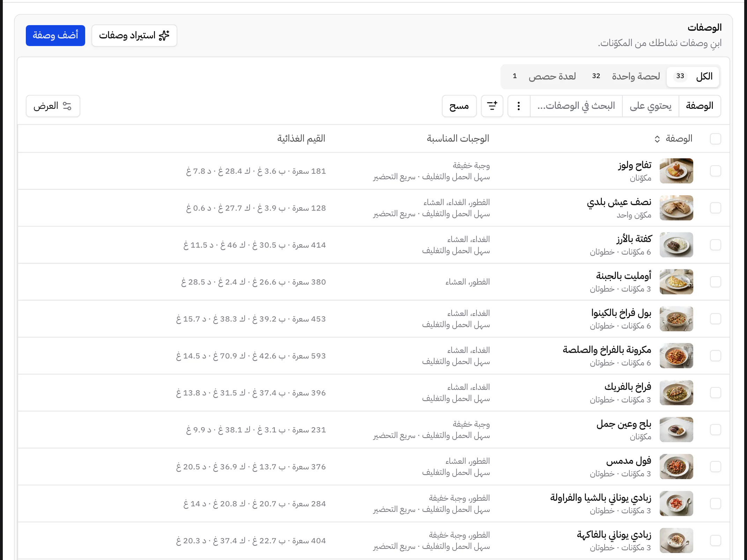Open the الوصفة filter field dropdown
The height and width of the screenshot is (560, 747).
[x=700, y=106]
